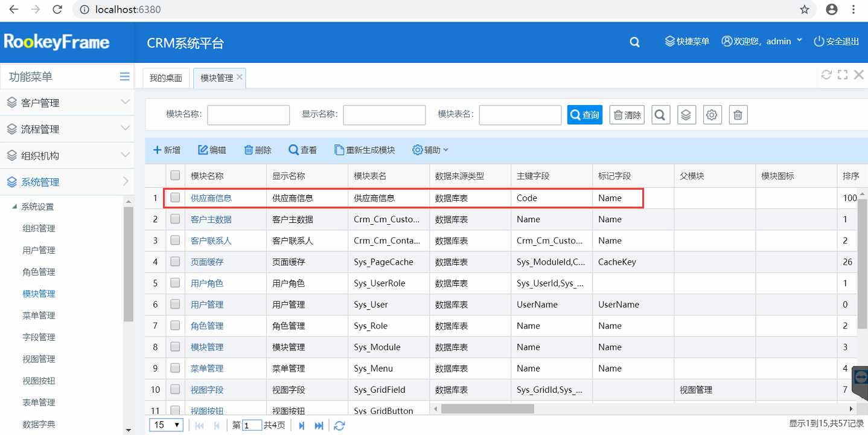The width and height of the screenshot is (868, 435).
Task: Check the 页面缓存 row checkbox
Action: [x=175, y=261]
